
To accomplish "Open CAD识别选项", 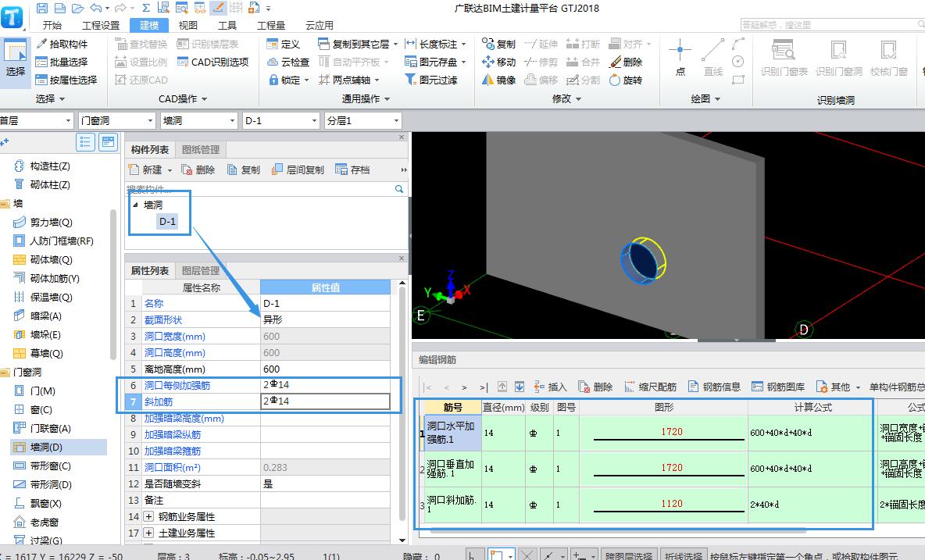I will (212, 62).
